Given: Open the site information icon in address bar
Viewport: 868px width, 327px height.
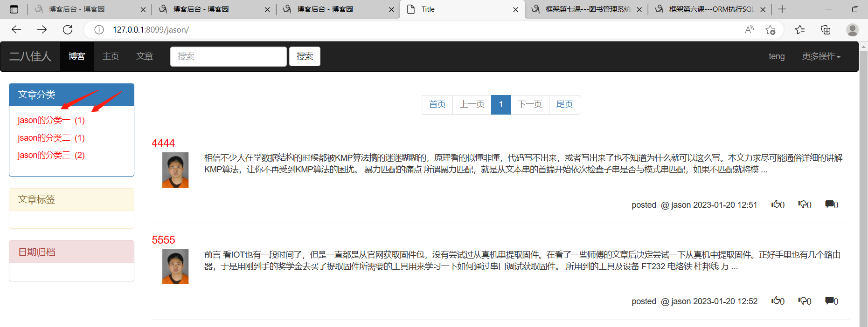Looking at the screenshot, I should point(99,30).
